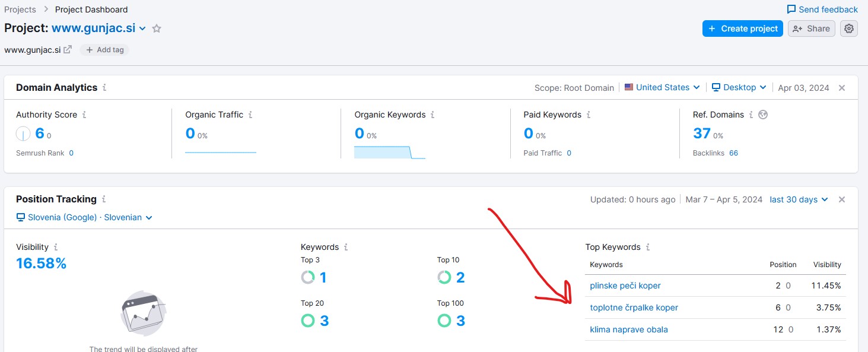The height and width of the screenshot is (352, 868).
Task: Open the plinske peči koper keyword link
Action: pos(625,286)
